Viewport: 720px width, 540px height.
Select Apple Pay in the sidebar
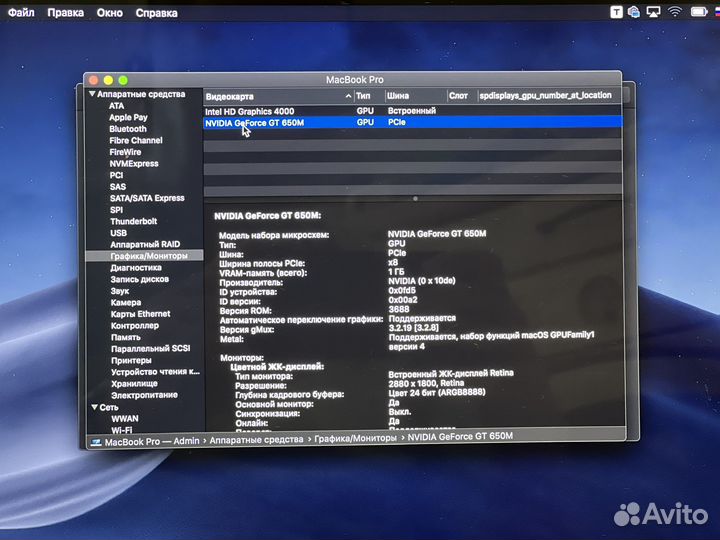tap(128, 118)
